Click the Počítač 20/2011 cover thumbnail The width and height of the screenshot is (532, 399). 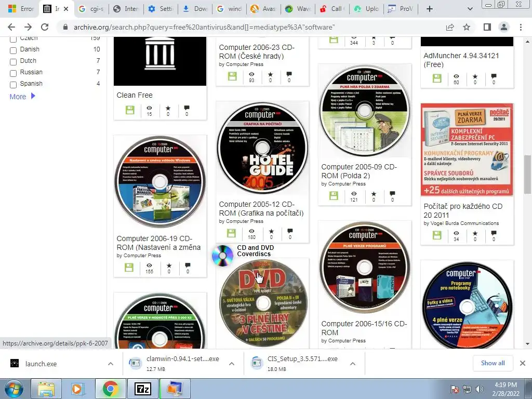click(x=467, y=150)
